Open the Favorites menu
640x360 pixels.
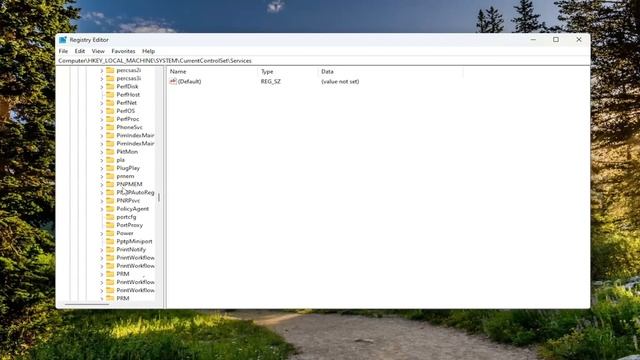pos(123,51)
